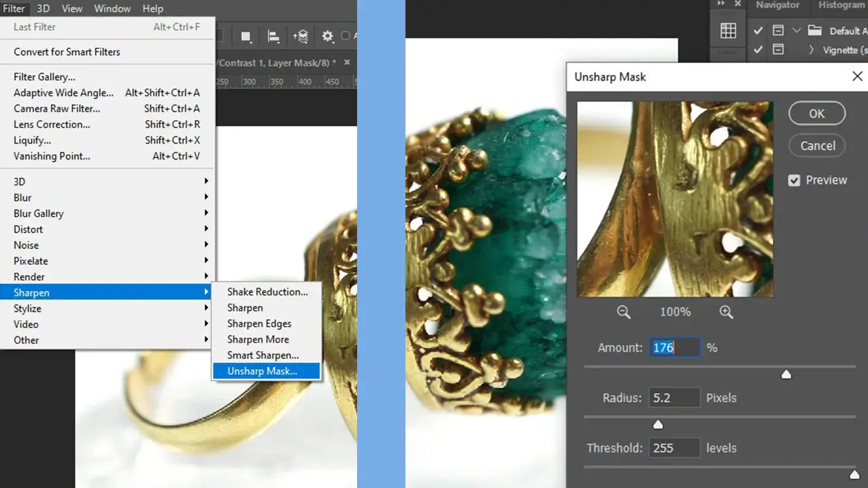Click the layer stack arrange icon
This screenshot has height=488, width=868.
301,36
